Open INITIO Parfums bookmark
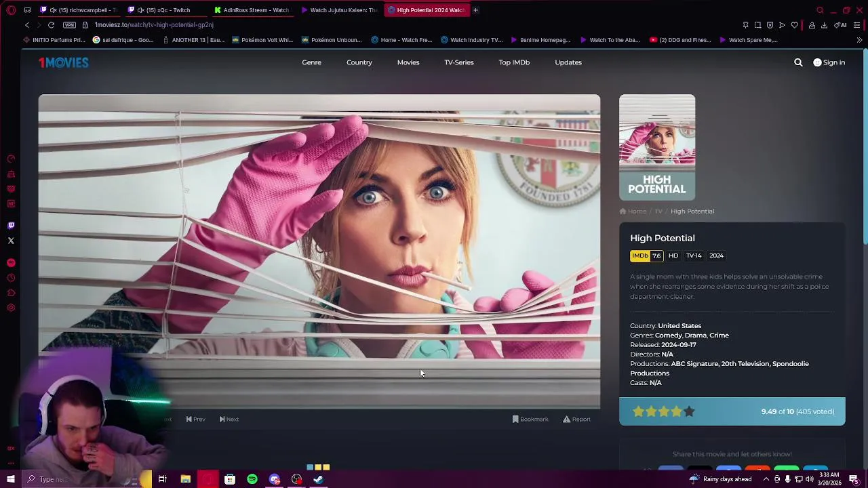Screen dimensions: 868x488 [x=54, y=40]
